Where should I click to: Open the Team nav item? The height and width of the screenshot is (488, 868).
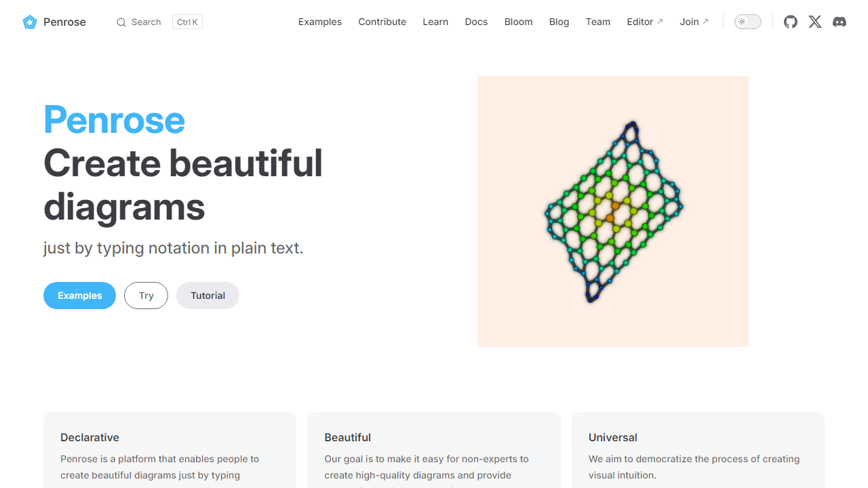click(598, 22)
